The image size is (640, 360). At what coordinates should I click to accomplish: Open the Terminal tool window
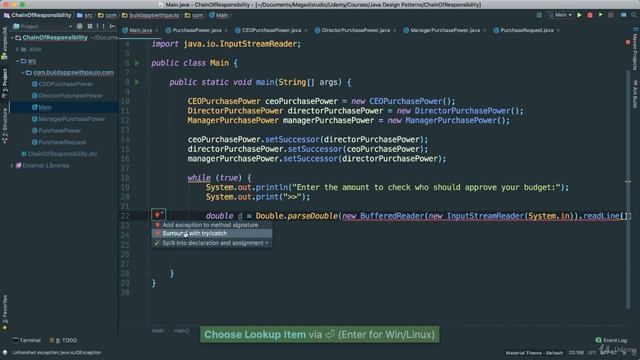27,340
